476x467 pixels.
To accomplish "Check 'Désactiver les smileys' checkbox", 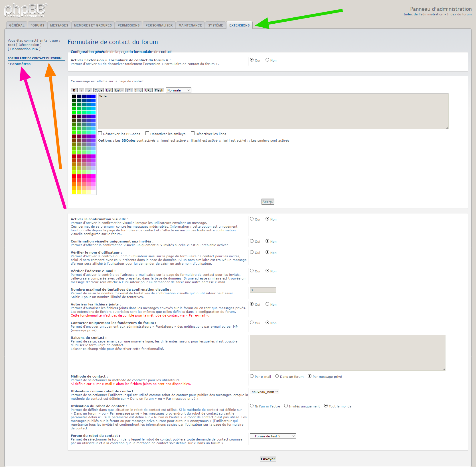I will tap(147, 133).
